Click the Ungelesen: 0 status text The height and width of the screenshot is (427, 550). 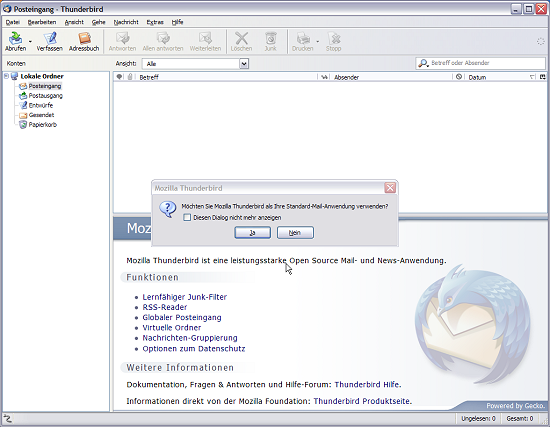click(x=478, y=418)
